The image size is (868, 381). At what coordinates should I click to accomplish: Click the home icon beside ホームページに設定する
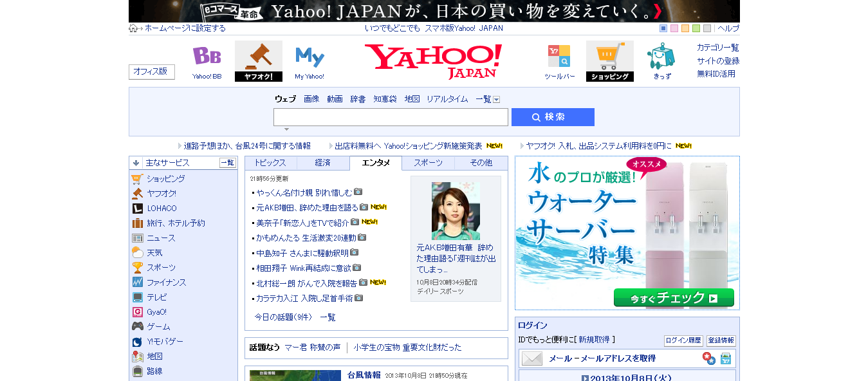(x=133, y=28)
